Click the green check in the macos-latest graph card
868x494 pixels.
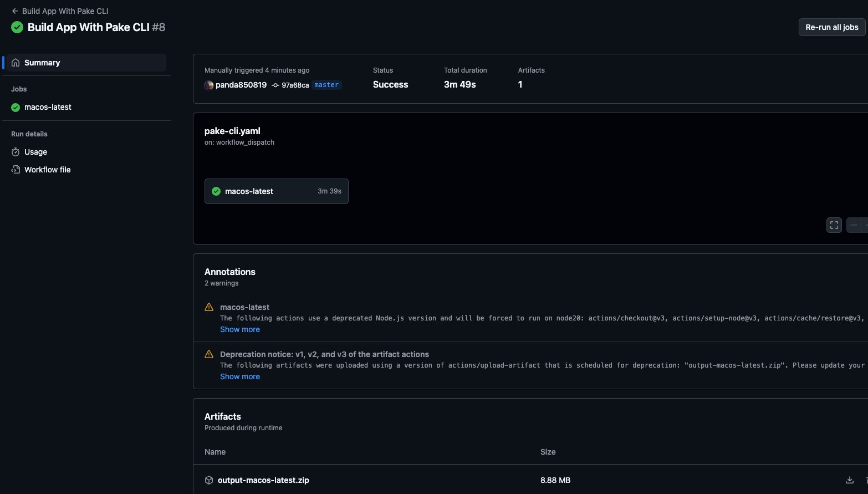pyautogui.click(x=216, y=191)
